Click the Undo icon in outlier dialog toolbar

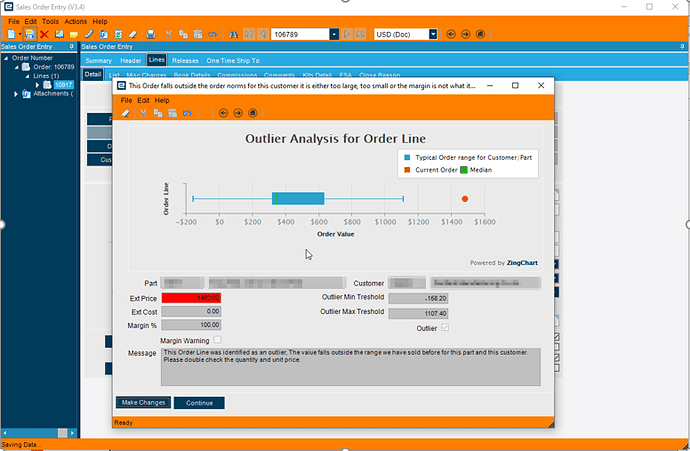[x=187, y=113]
